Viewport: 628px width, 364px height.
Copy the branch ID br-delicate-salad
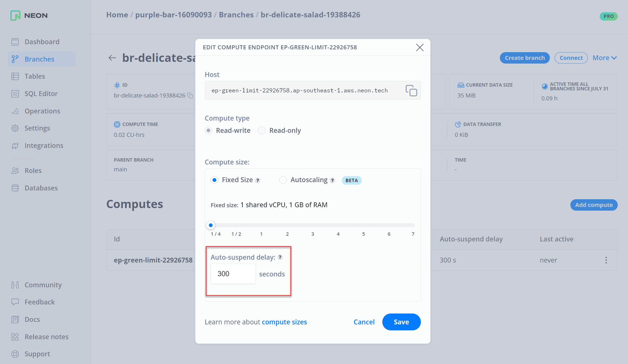coord(190,96)
